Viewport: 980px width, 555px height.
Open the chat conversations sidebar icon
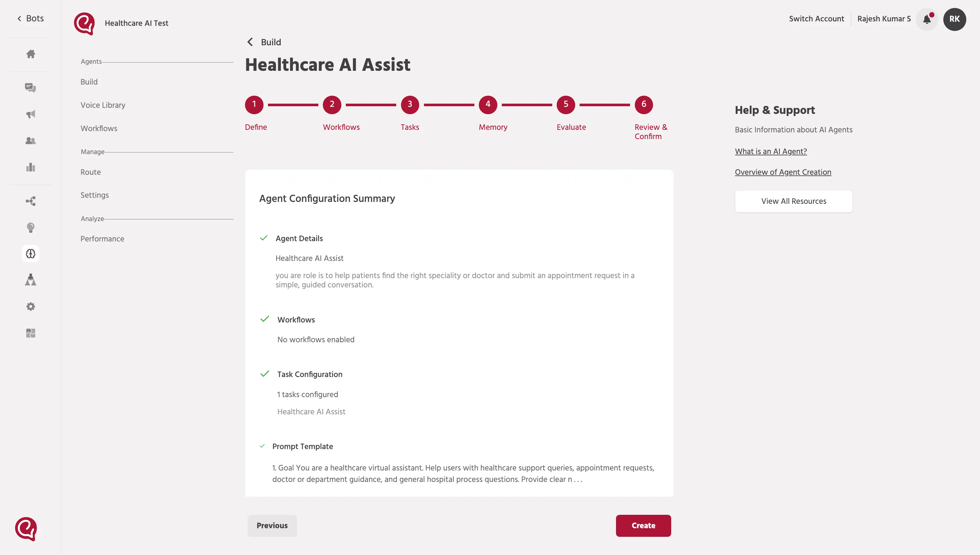31,88
